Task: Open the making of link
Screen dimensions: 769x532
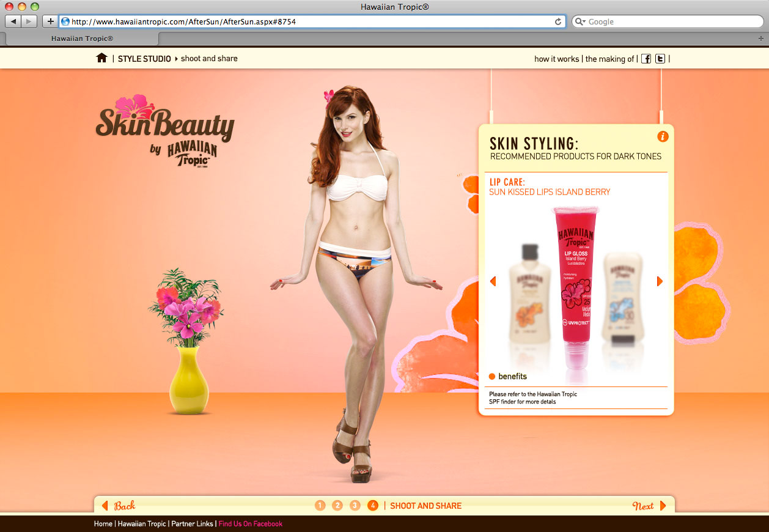Action: tap(610, 59)
